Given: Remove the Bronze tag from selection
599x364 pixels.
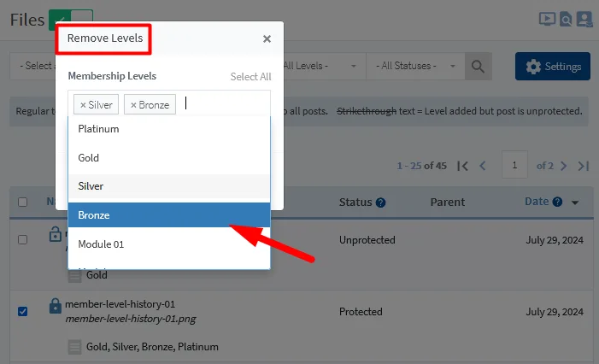Looking at the screenshot, I should (133, 105).
